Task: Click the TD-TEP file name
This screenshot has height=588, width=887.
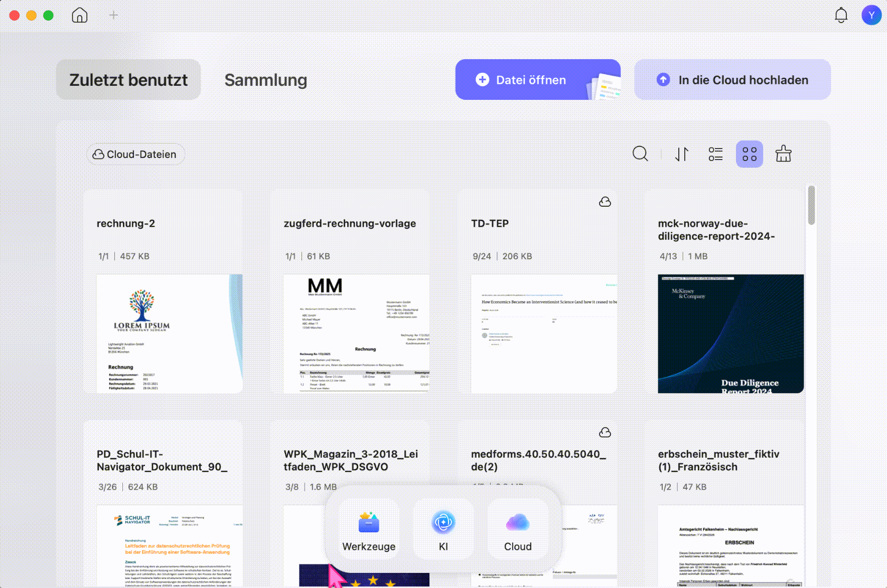Action: tap(490, 224)
